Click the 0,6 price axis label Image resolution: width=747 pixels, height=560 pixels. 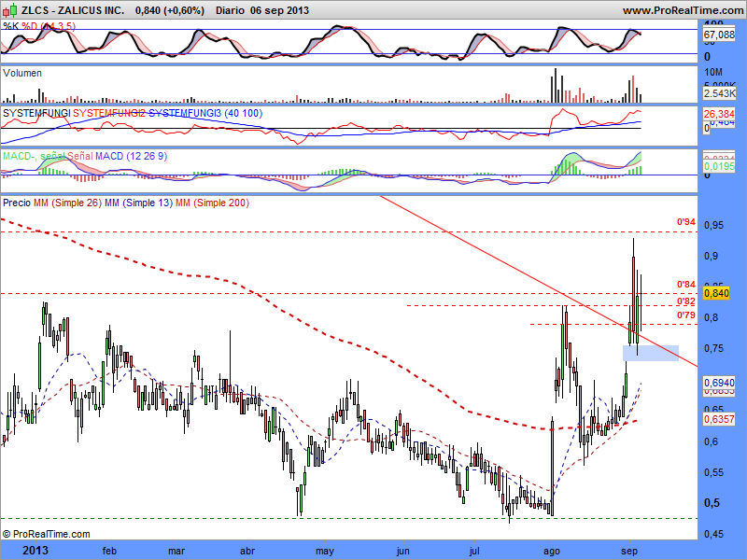click(x=711, y=441)
